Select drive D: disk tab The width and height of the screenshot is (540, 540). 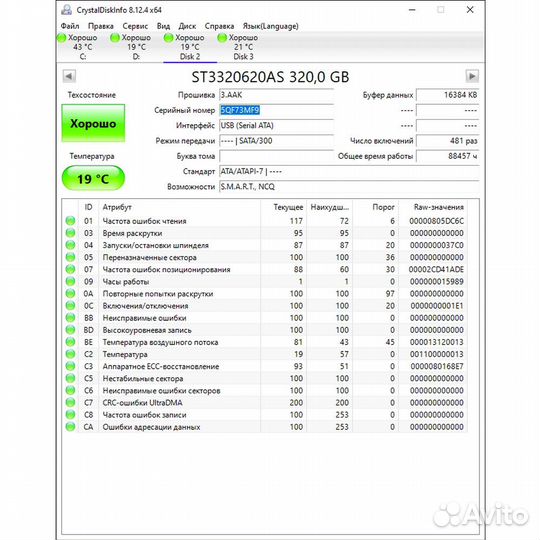pos(136,47)
